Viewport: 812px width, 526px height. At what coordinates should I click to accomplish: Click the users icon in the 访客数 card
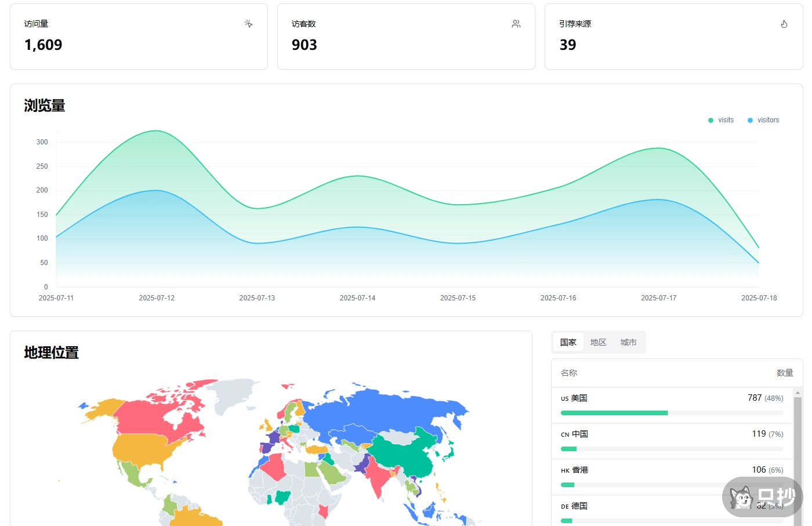coord(516,24)
